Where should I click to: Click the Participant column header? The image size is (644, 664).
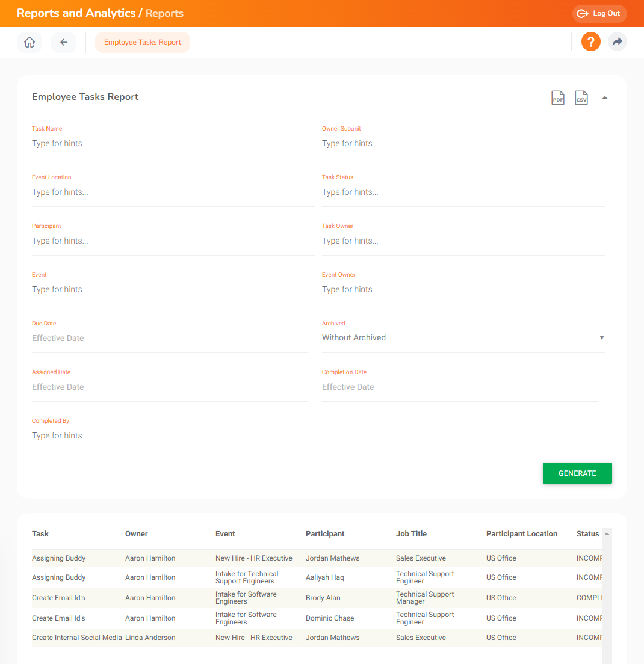[325, 534]
